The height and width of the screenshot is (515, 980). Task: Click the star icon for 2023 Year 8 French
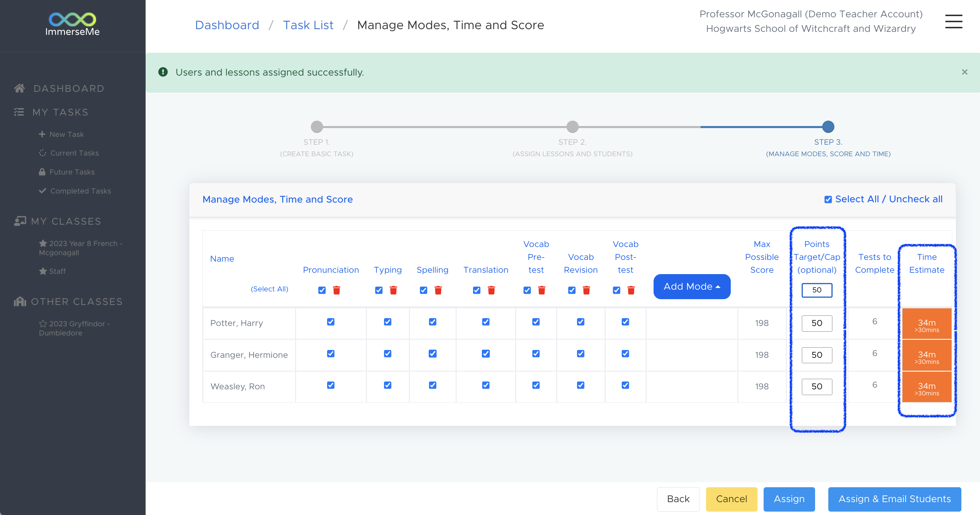click(x=43, y=243)
